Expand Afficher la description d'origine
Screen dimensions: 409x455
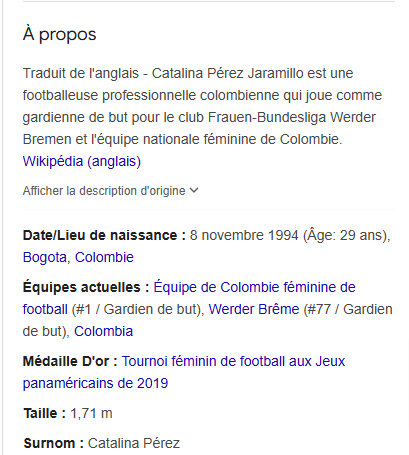[x=110, y=191]
